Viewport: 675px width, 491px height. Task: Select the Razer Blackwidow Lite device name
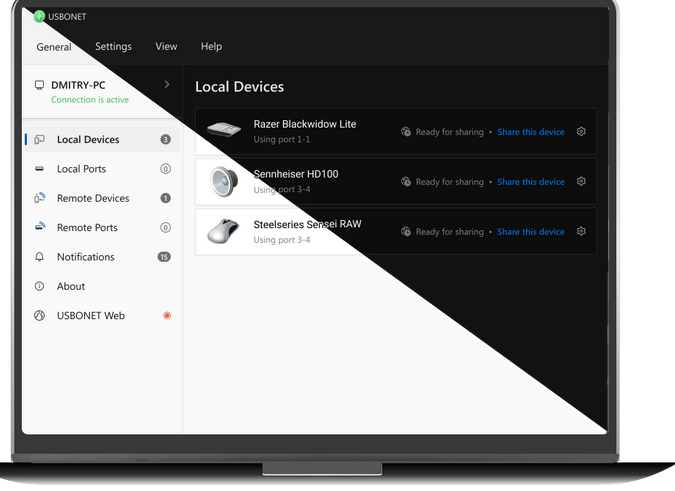tap(305, 124)
